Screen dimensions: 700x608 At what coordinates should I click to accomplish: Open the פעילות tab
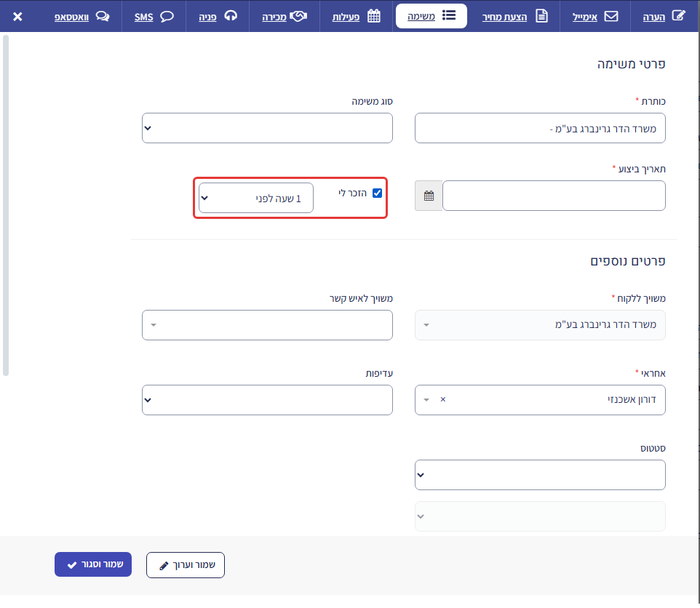click(x=357, y=16)
